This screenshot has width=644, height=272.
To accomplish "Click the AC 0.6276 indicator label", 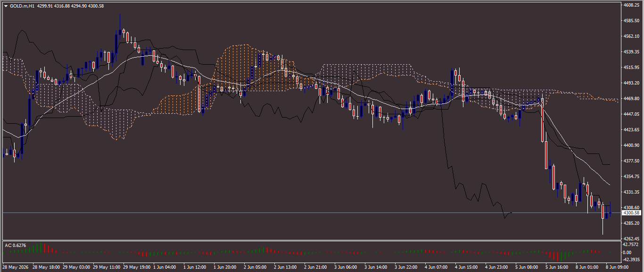I will (15, 245).
